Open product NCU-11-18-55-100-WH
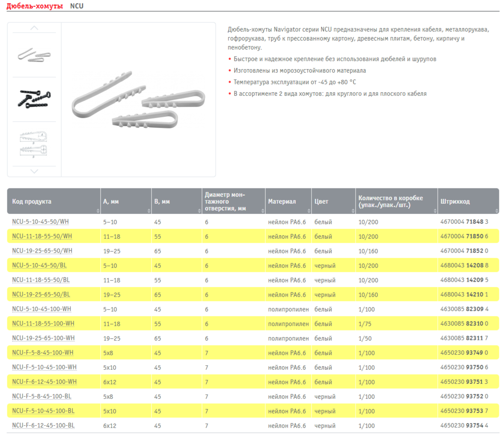This screenshot has height=437, width=504. [x=43, y=324]
